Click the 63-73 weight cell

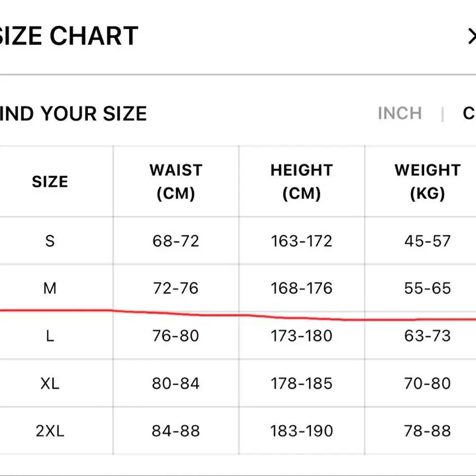tap(427, 336)
